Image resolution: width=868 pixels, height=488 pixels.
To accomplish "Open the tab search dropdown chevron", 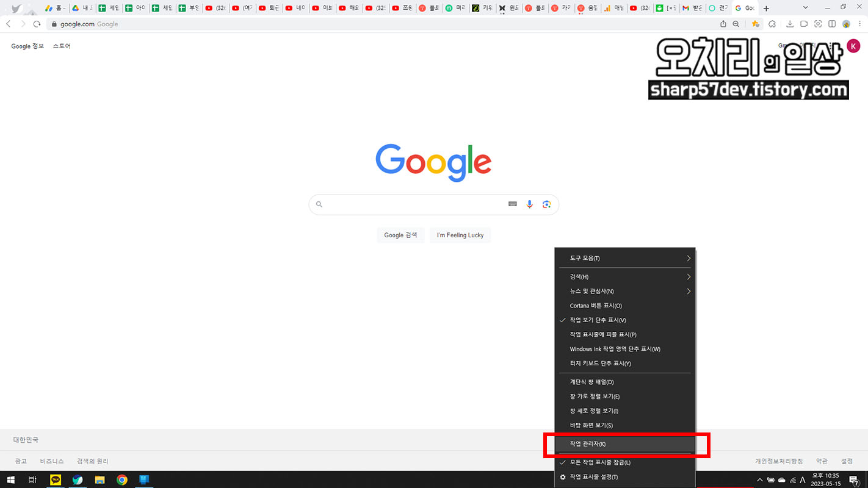I will click(805, 8).
